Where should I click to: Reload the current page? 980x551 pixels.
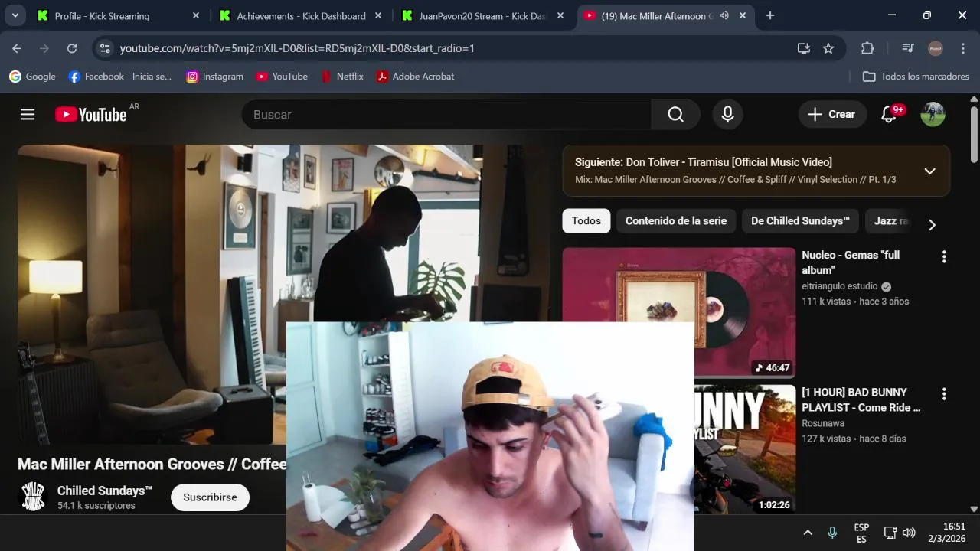(72, 48)
